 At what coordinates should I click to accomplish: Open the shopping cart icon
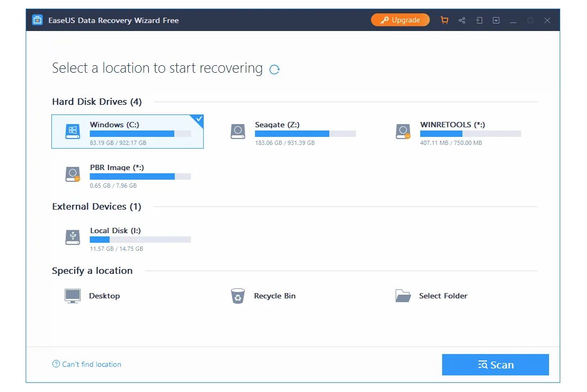point(444,20)
